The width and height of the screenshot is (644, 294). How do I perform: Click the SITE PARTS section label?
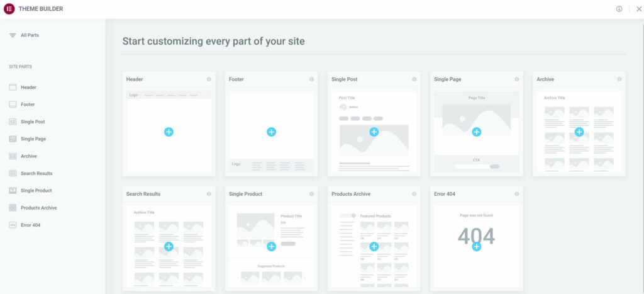click(x=21, y=67)
